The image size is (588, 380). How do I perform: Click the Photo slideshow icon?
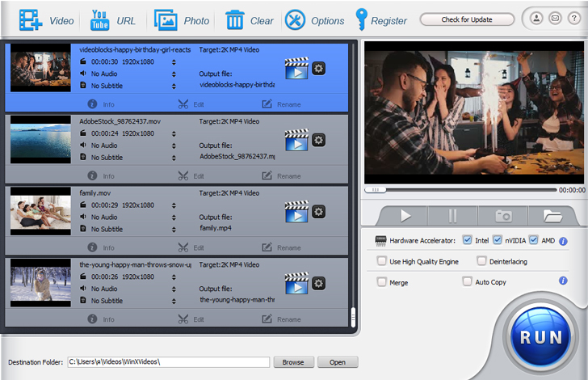click(x=166, y=20)
